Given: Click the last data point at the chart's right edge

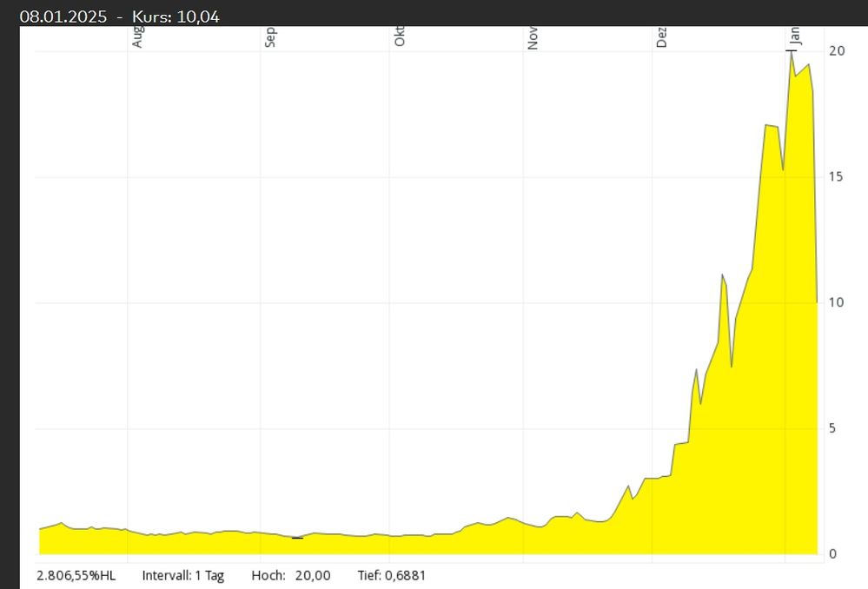Looking at the screenshot, I should (x=817, y=302).
